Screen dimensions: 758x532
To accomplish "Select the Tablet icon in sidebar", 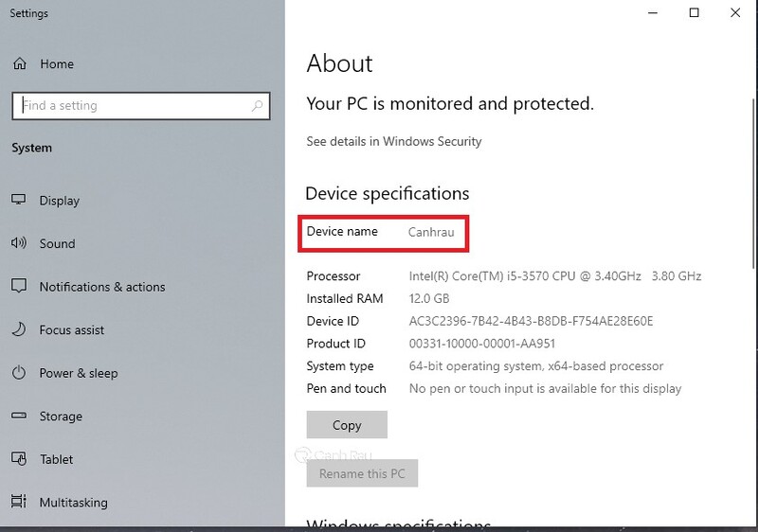I will point(19,459).
